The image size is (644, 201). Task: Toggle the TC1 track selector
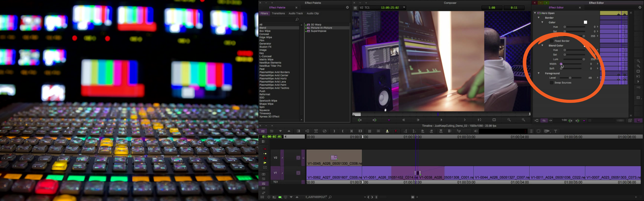click(x=275, y=182)
